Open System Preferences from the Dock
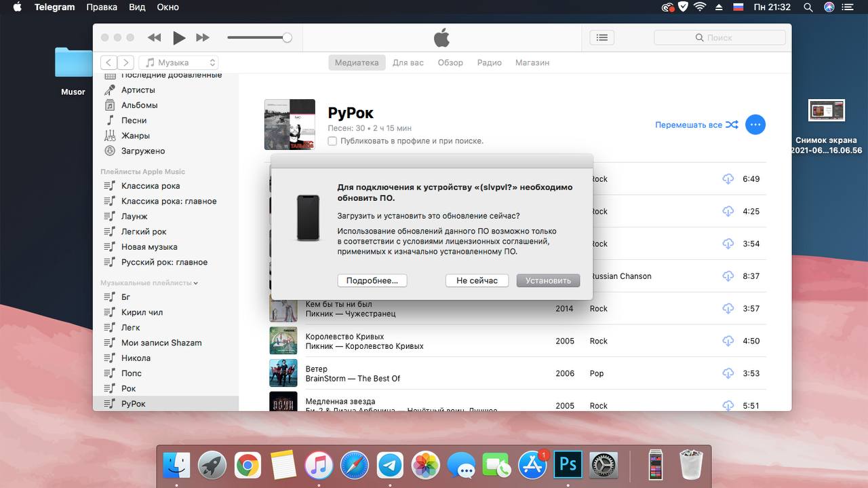 (604, 465)
